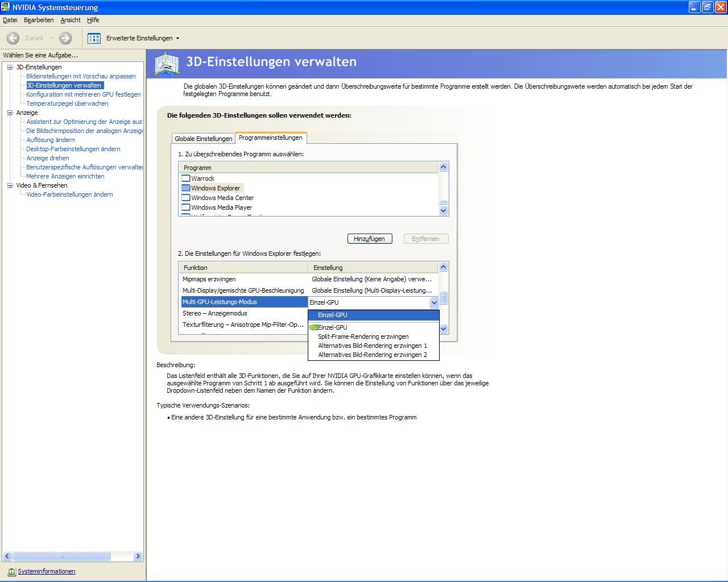Select Texturfilterung – Anisotrope Mip-Filter row
The height and width of the screenshot is (582, 728).
click(244, 325)
